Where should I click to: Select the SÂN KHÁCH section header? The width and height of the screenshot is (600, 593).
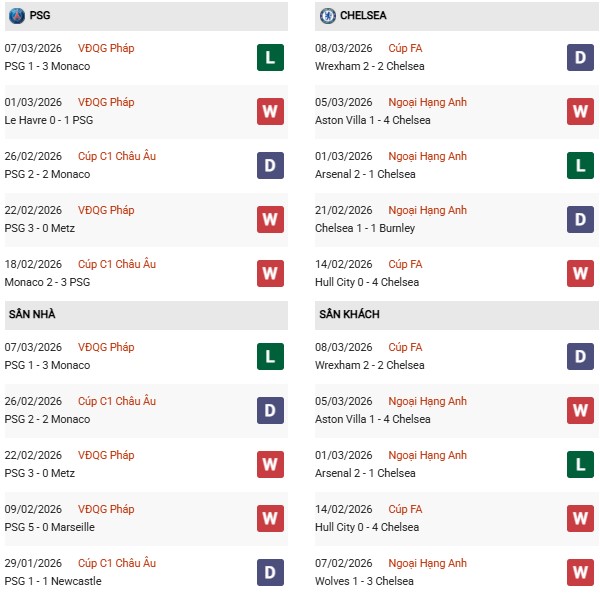(349, 315)
